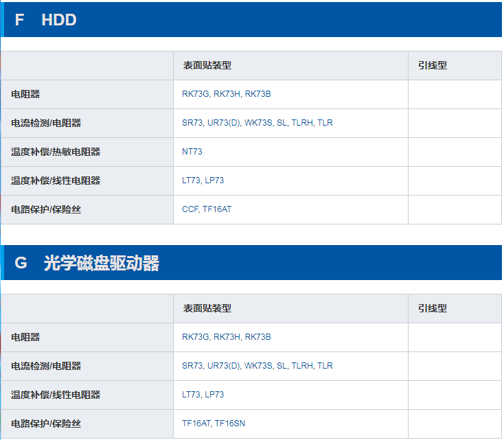504x440 pixels.
Task: Open LP73 in the HDD table
Action: tap(214, 181)
